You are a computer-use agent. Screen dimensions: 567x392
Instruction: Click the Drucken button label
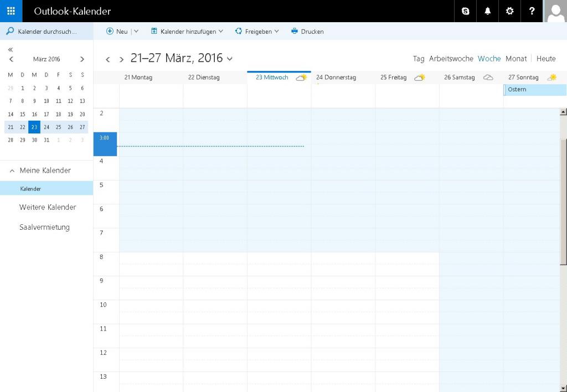click(x=312, y=32)
